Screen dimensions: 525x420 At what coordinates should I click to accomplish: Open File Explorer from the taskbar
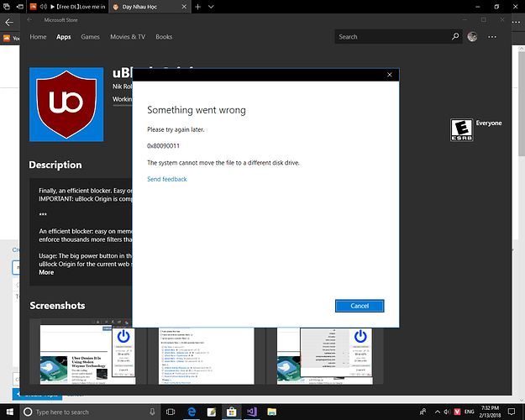[x=271, y=412]
